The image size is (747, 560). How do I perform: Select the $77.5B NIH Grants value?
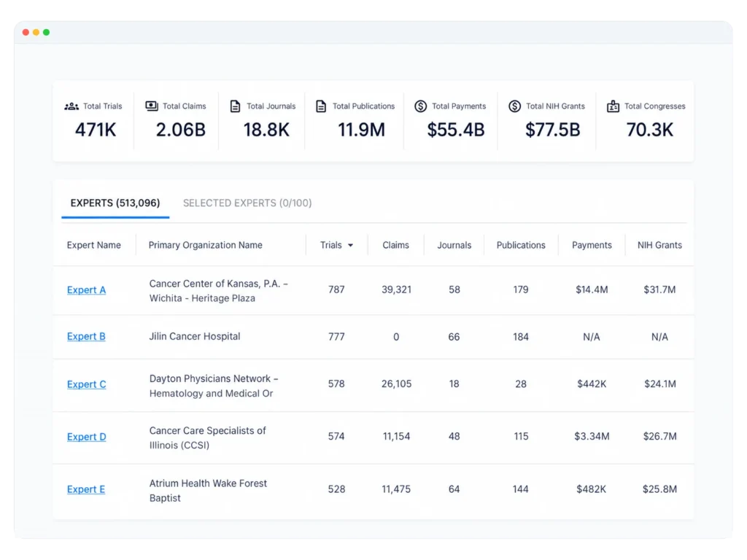(x=553, y=130)
